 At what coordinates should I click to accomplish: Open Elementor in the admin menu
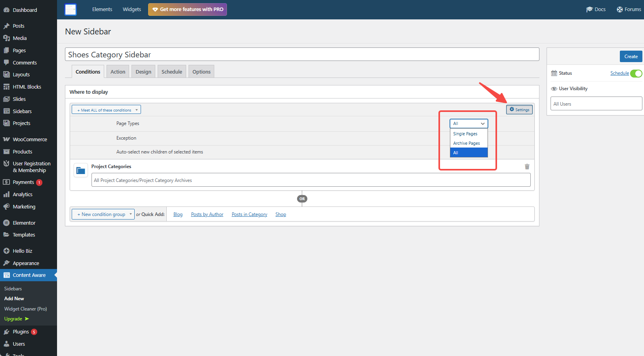click(24, 223)
